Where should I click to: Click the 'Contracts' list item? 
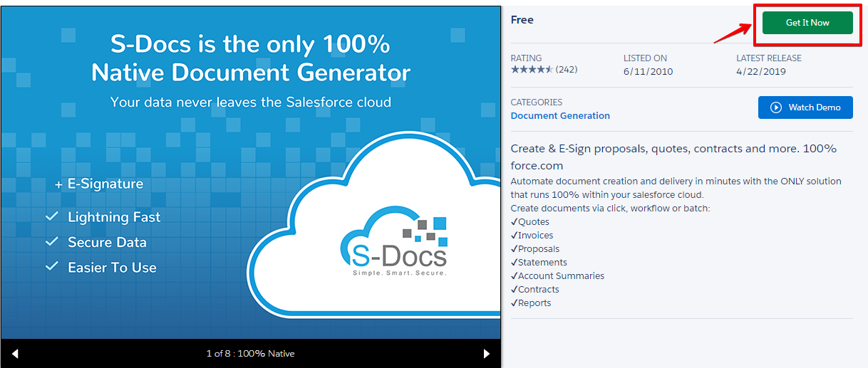tap(535, 290)
